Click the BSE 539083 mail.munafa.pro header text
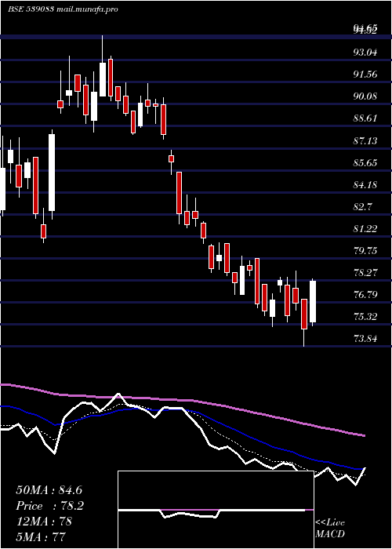Viewport: 392px width, 549px height. [x=63, y=9]
